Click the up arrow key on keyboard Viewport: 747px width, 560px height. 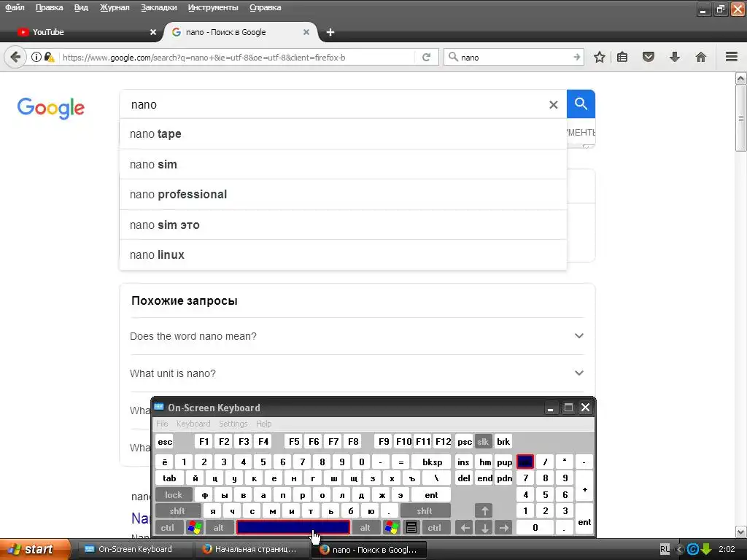coord(484,511)
